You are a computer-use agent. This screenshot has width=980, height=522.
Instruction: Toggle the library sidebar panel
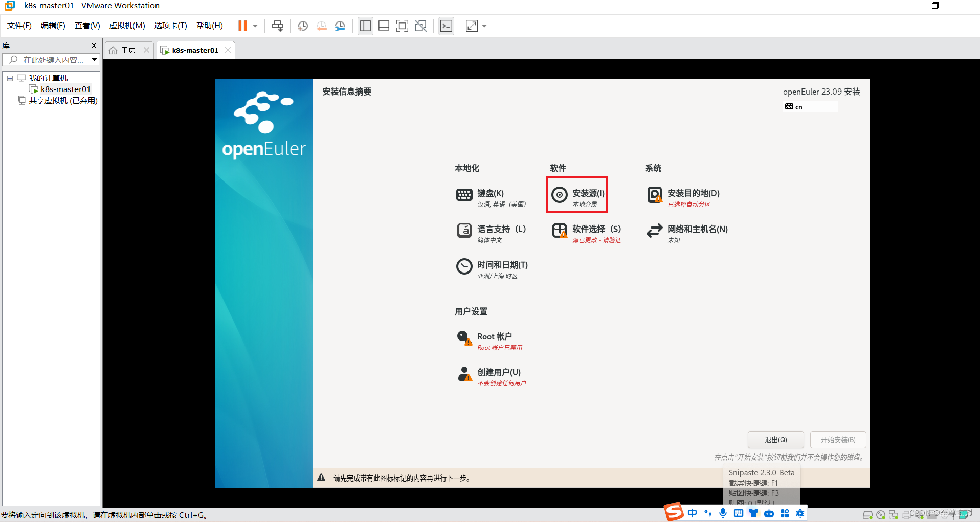[x=365, y=26]
